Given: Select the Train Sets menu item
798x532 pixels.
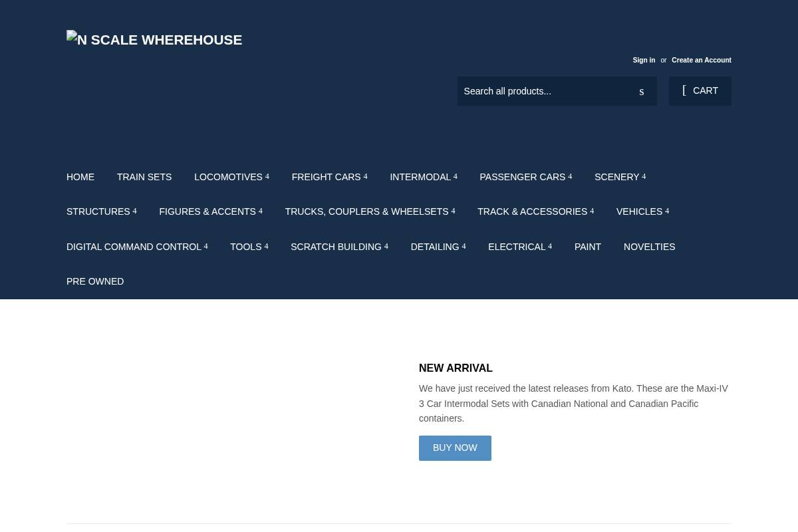Looking at the screenshot, I should tap(144, 177).
